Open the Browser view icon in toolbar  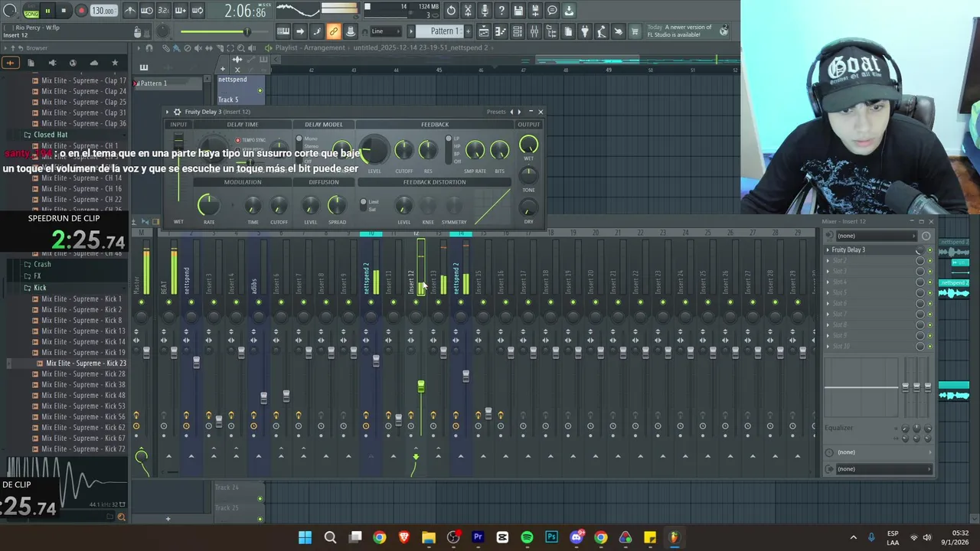[x=551, y=31]
